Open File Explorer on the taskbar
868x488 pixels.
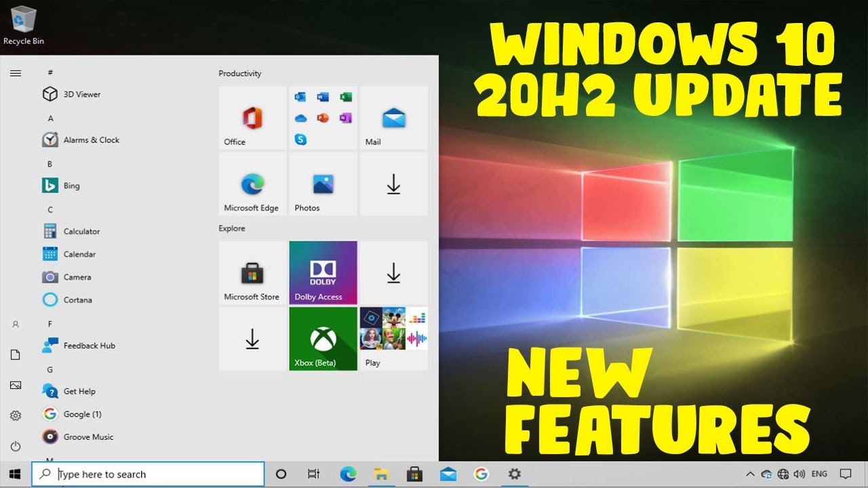[381, 474]
